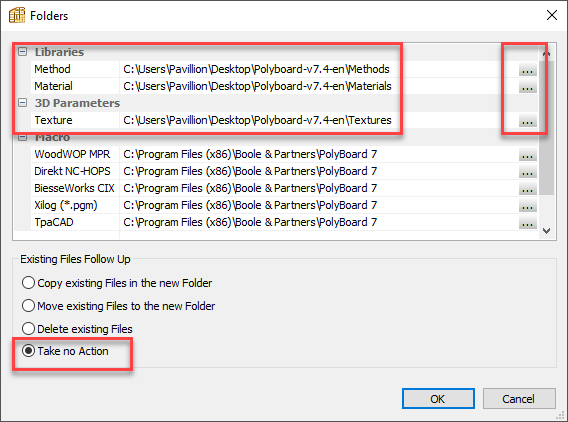Collapse the Macro group
This screenshot has width=568, height=422.
22,137
